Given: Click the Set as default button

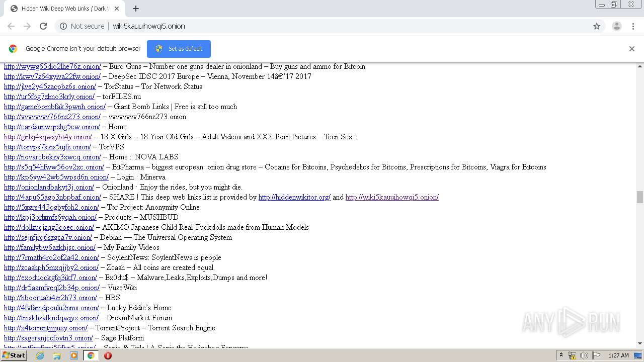Looking at the screenshot, I should click(x=179, y=49).
